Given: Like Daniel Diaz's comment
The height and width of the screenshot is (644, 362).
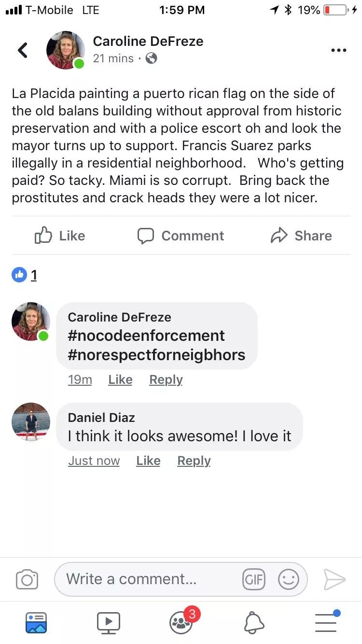Looking at the screenshot, I should [148, 461].
